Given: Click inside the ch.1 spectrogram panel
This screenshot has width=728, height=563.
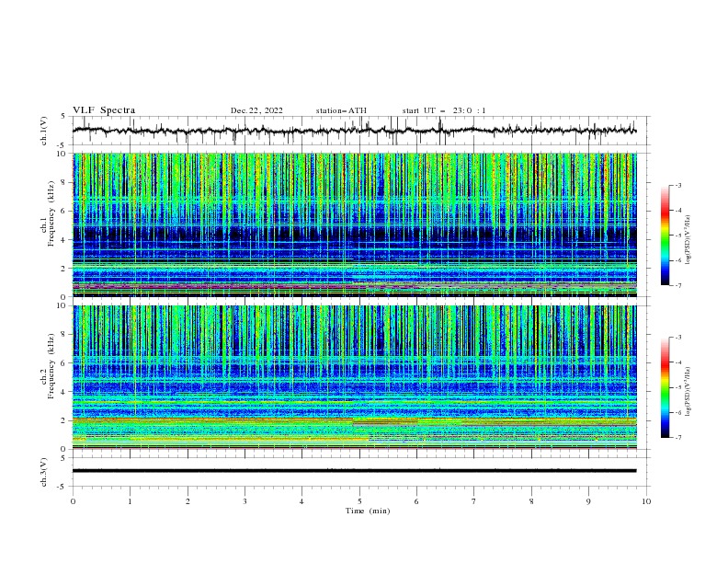Looking at the screenshot, I should tap(355, 224).
